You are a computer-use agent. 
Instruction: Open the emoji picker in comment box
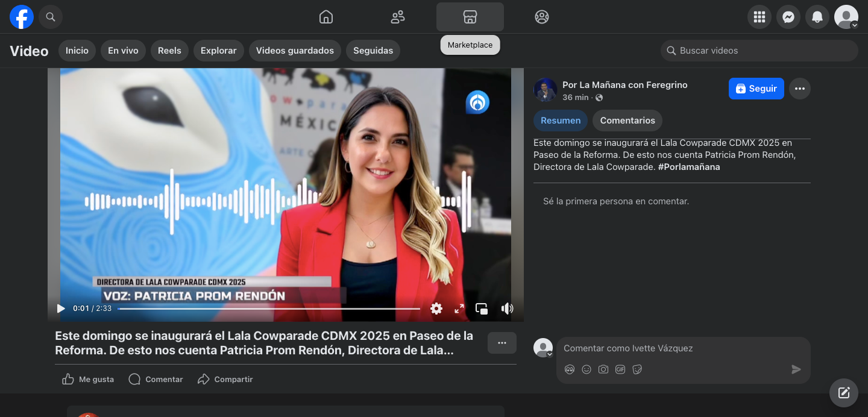[x=587, y=369]
